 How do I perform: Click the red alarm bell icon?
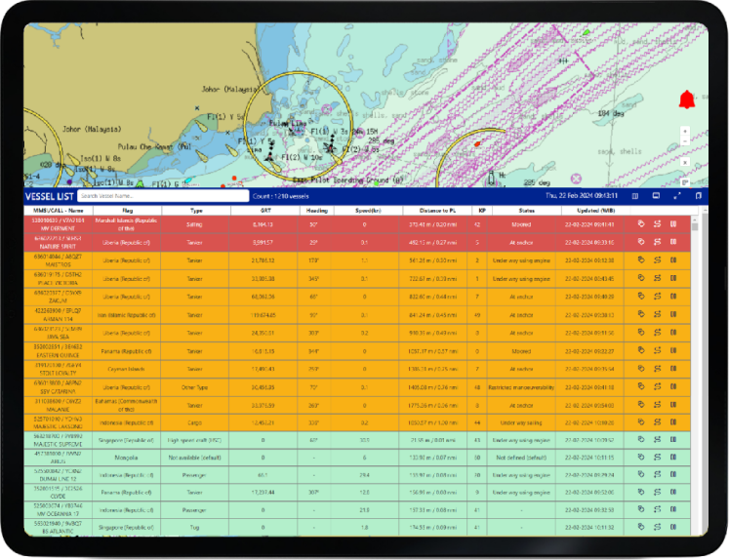tap(686, 100)
